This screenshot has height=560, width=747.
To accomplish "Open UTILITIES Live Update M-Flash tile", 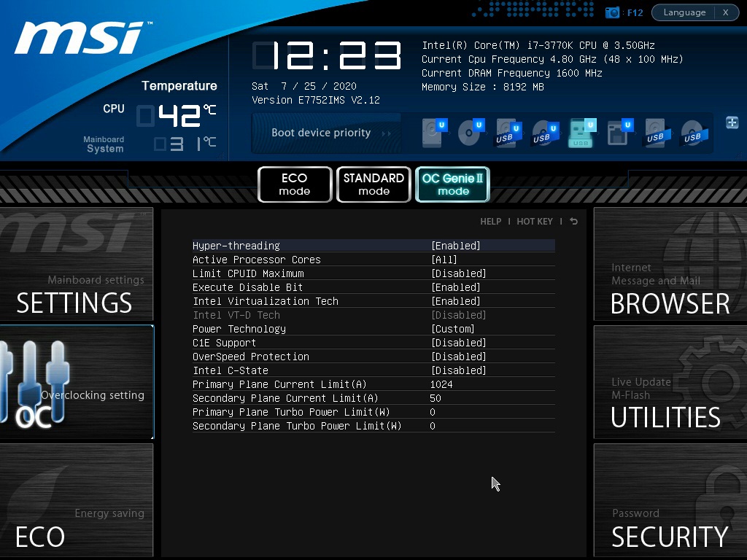I will click(x=670, y=382).
